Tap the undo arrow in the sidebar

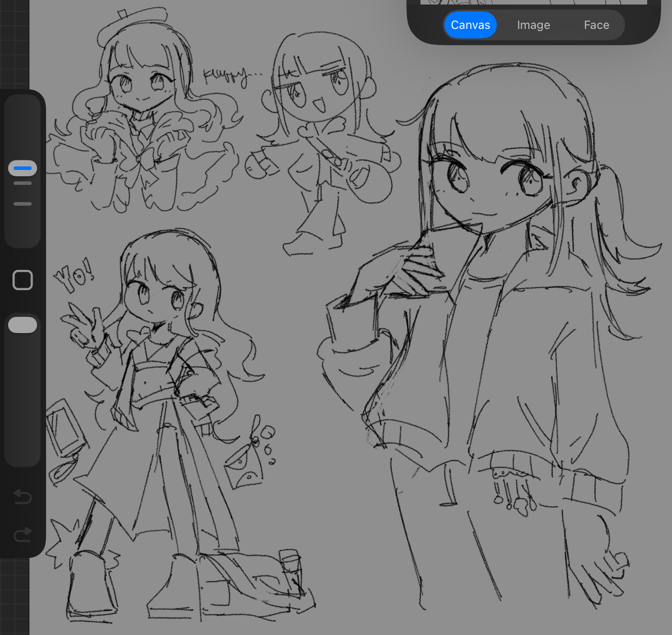pos(23,497)
